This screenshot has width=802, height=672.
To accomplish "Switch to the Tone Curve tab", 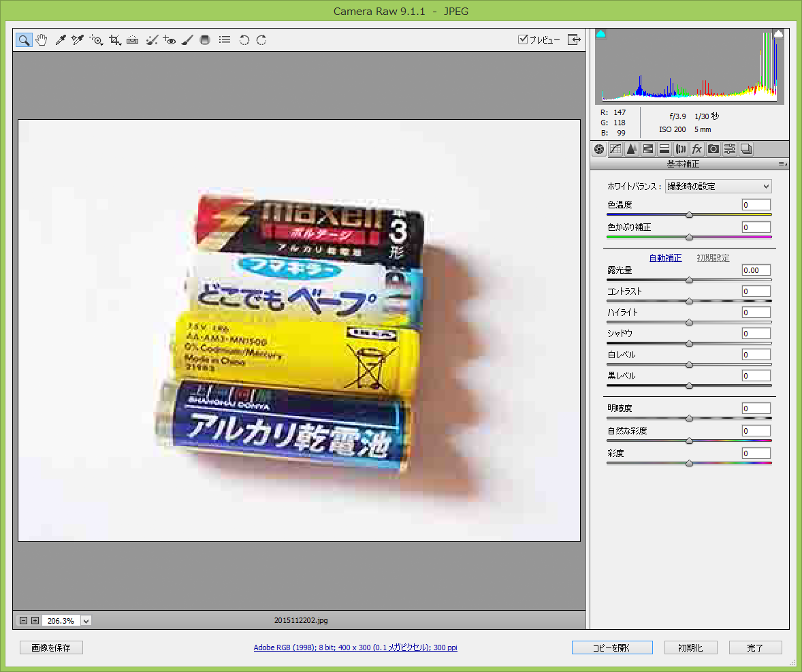I will coord(615,149).
